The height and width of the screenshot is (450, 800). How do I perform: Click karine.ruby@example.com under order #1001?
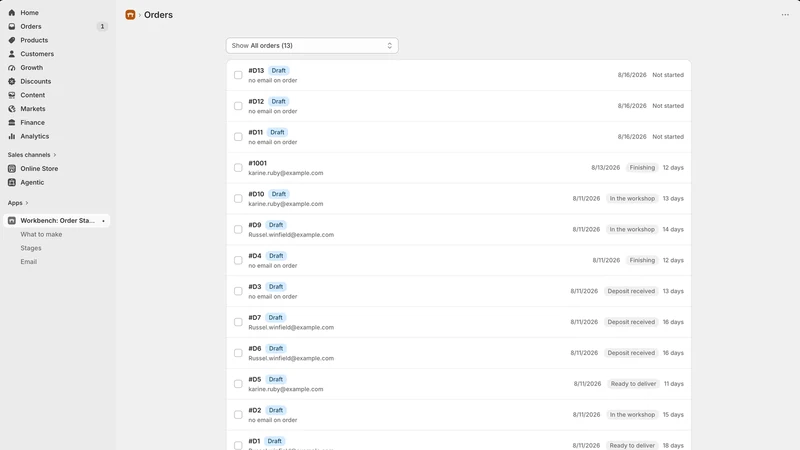pos(286,173)
